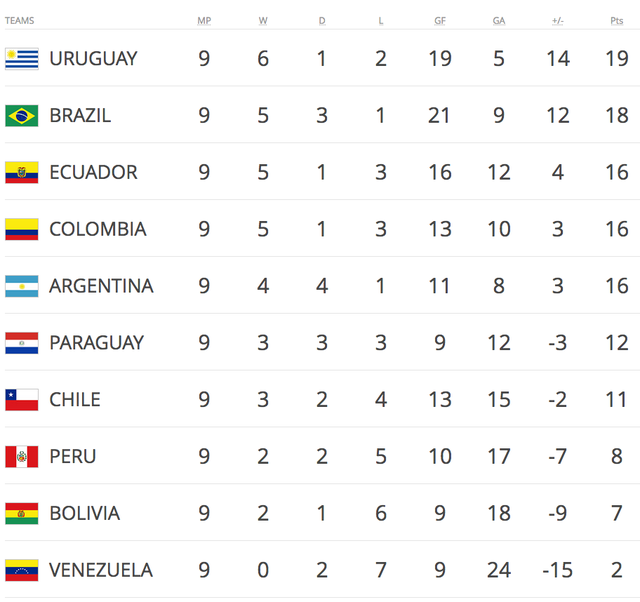
Task: Sort table by Pts column header
Action: (616, 20)
